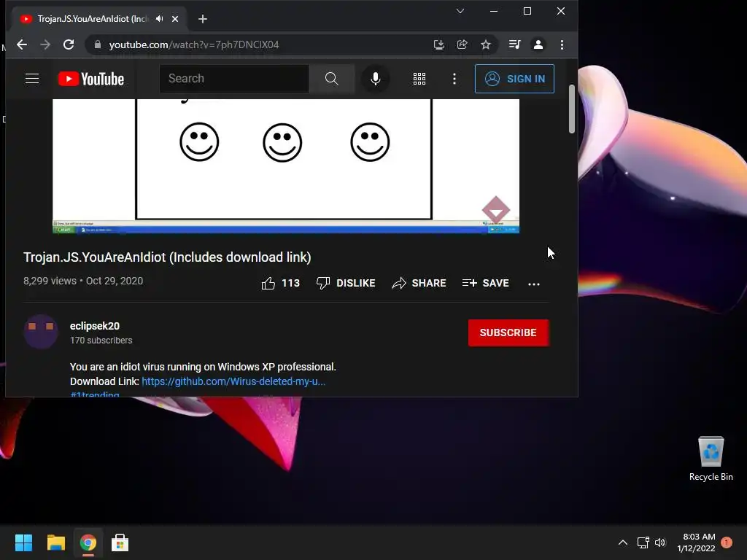Open the eclipsek20 channel name link
This screenshot has height=560, width=747.
(x=95, y=326)
